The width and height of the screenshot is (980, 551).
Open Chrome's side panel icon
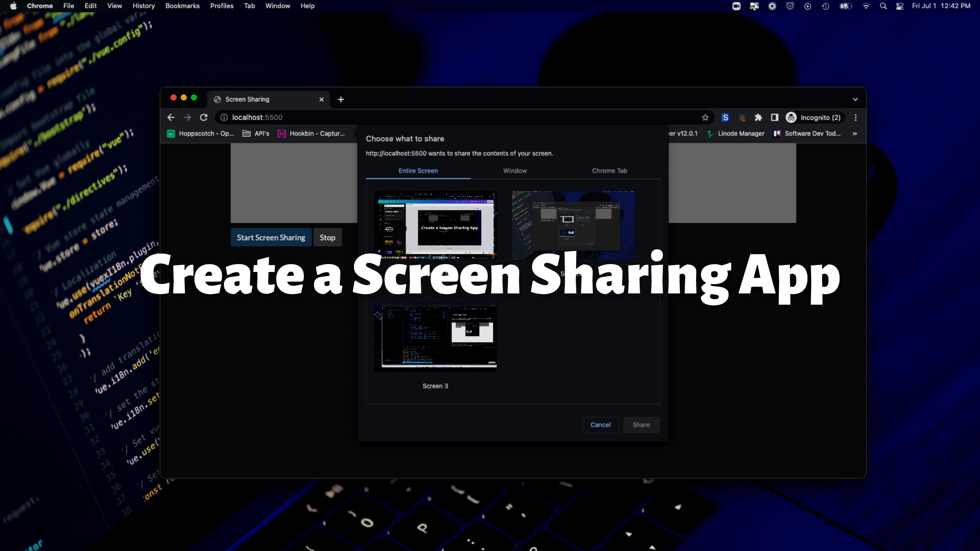[x=774, y=117]
